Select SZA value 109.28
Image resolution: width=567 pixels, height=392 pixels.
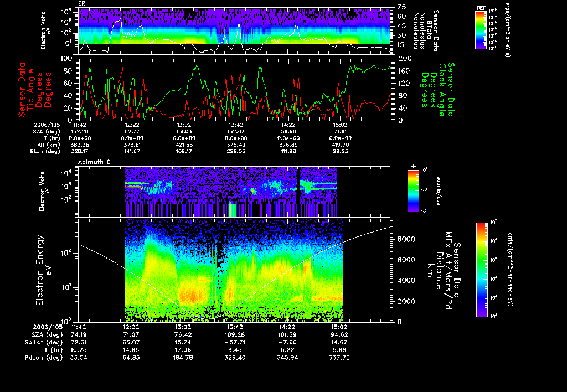[235, 335]
